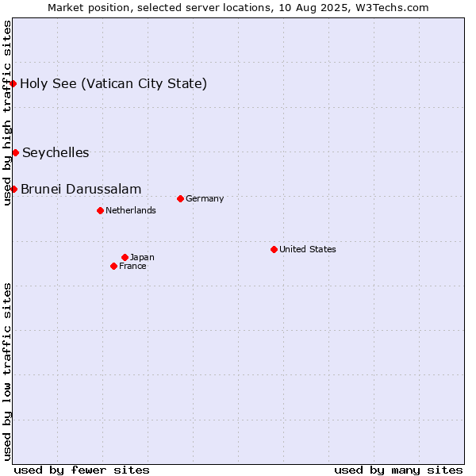Screen dimensions: 476x476
Task: Click the 'used by many sites' axis label
Action: [398, 470]
